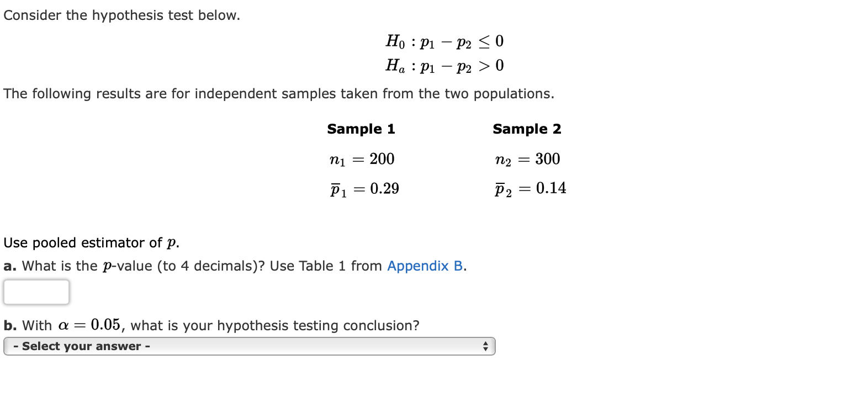
Task: Open the Appendix B hyperlink
Action: pos(425,266)
